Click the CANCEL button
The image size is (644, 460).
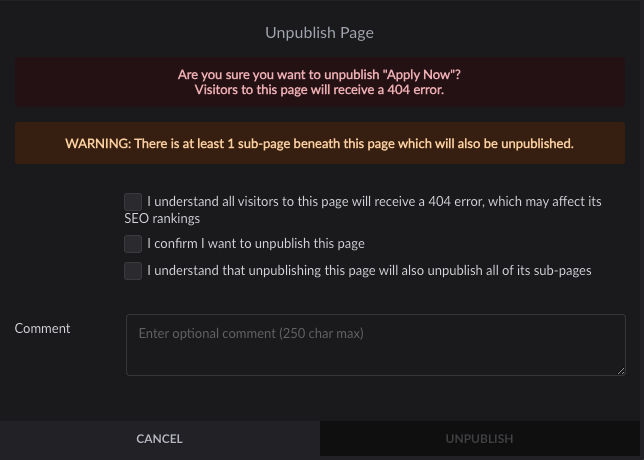(x=160, y=439)
